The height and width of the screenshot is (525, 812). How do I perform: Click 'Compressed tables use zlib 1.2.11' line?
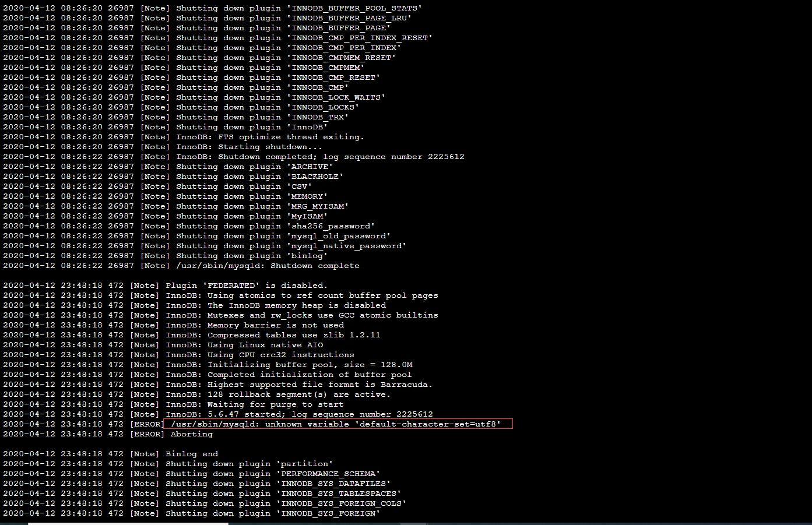(x=192, y=335)
